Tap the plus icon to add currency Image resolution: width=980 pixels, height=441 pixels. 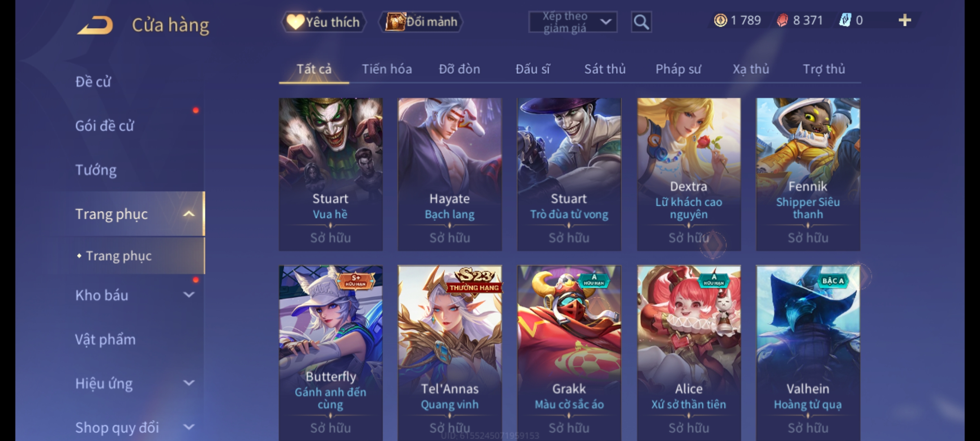904,20
